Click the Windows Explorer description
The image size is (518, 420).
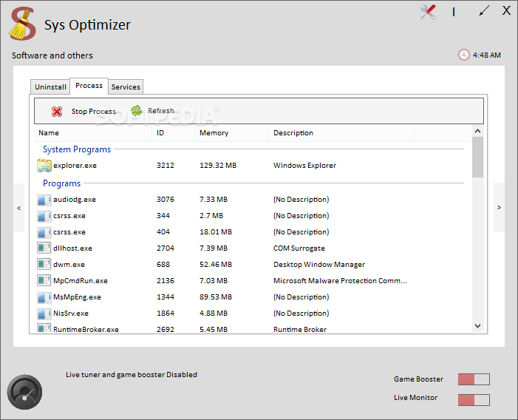coord(304,166)
